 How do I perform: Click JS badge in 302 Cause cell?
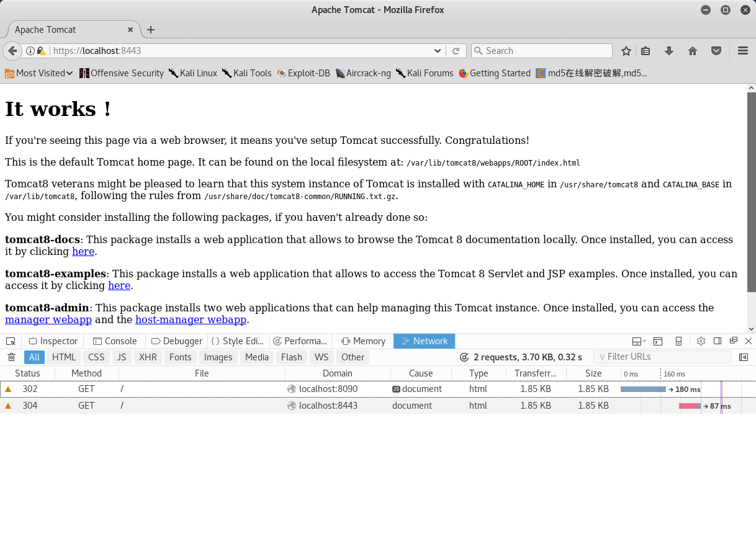click(396, 390)
